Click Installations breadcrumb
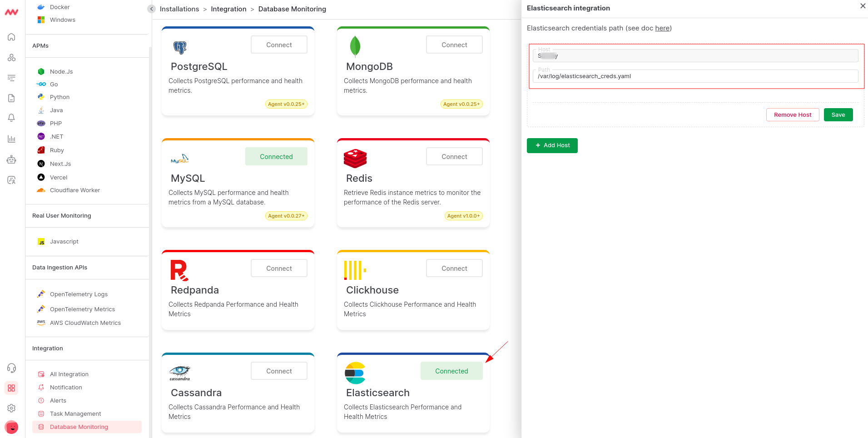This screenshot has width=868, height=438. coord(179,9)
